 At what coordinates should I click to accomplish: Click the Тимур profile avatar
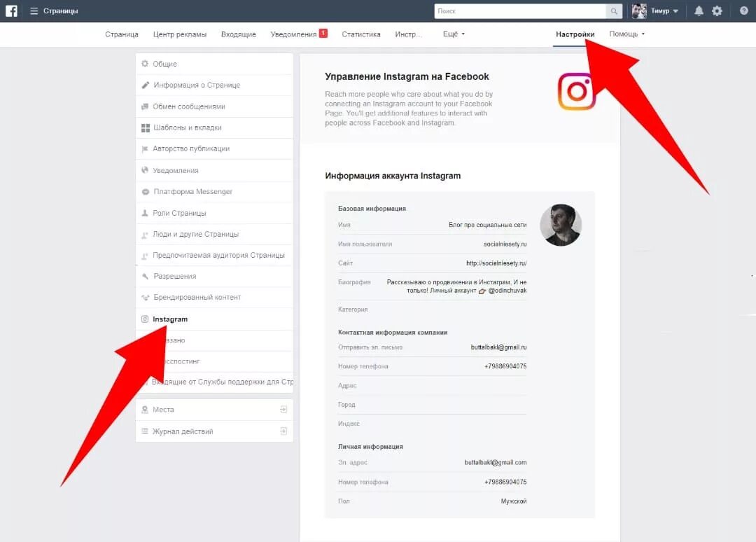(x=639, y=11)
